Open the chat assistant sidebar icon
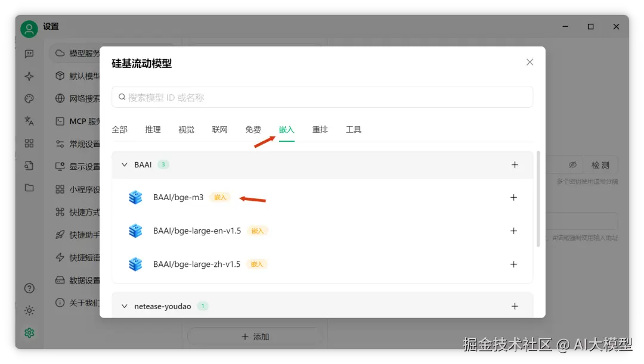 [x=29, y=54]
